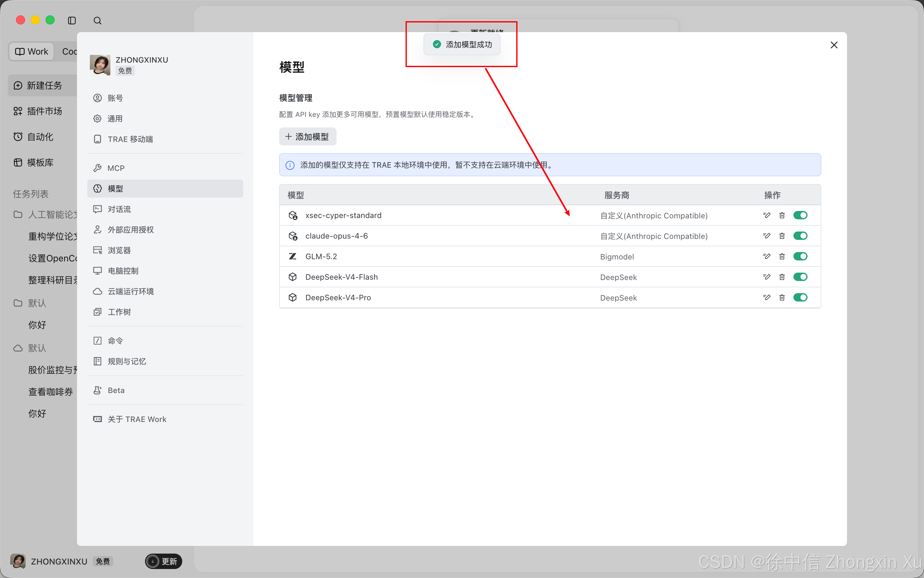Image resolution: width=924 pixels, height=578 pixels.
Task: Open 规则与记忆 settings
Action: [x=165, y=361]
